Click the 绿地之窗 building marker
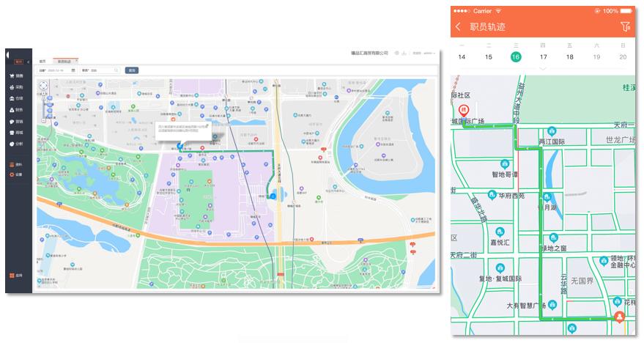The width and height of the screenshot is (644, 343). click(554, 237)
